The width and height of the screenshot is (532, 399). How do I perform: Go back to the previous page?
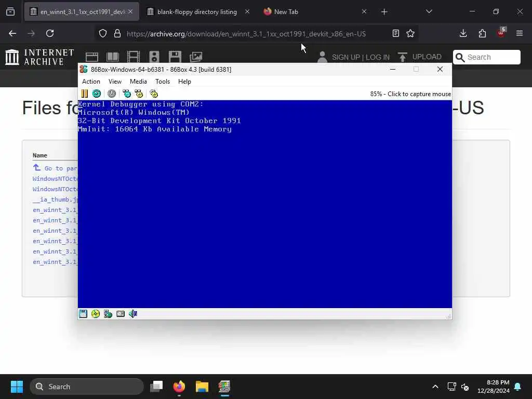(12, 33)
